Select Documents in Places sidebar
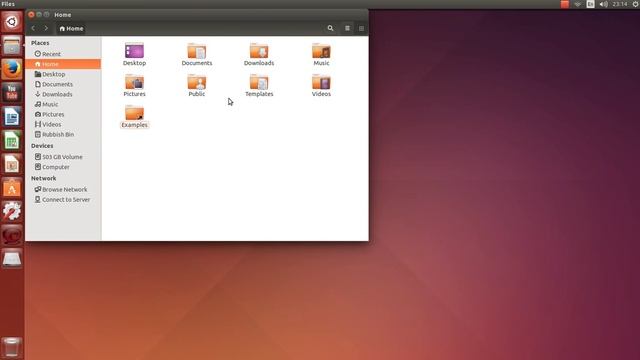The height and width of the screenshot is (360, 640). (x=63, y=84)
